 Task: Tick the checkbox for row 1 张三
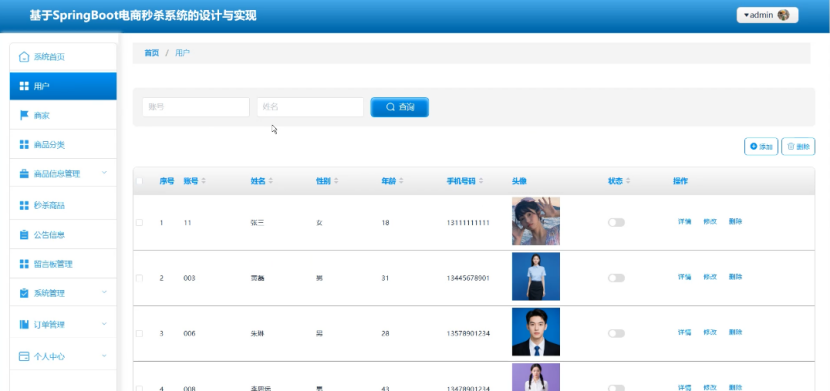click(x=139, y=223)
